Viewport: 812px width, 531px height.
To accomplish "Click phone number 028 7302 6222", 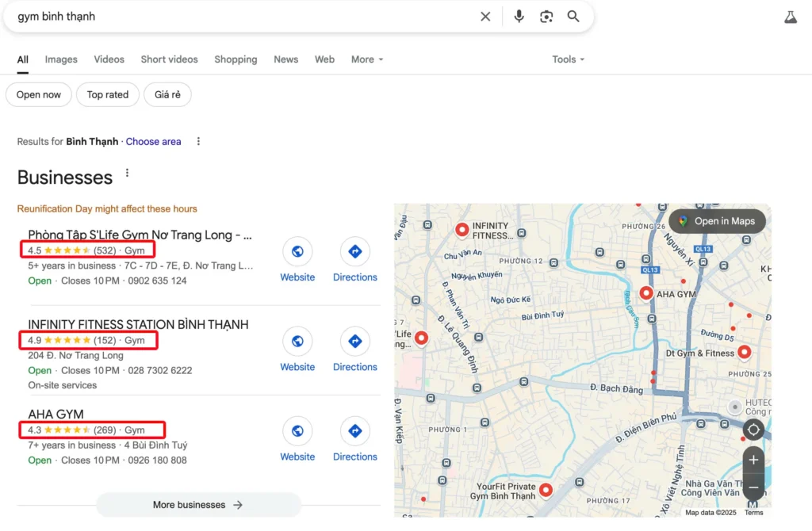I will [160, 370].
